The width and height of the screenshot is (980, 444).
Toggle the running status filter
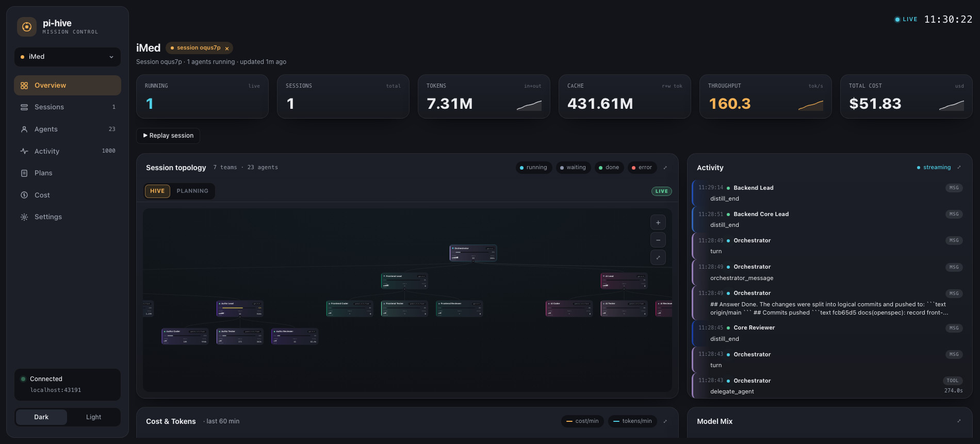click(533, 168)
